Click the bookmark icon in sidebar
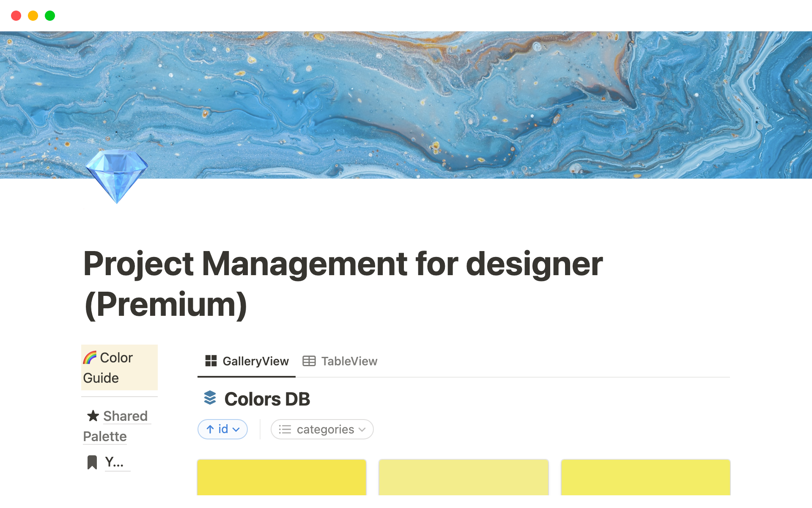Viewport: 812px width, 508px height. 92,462
